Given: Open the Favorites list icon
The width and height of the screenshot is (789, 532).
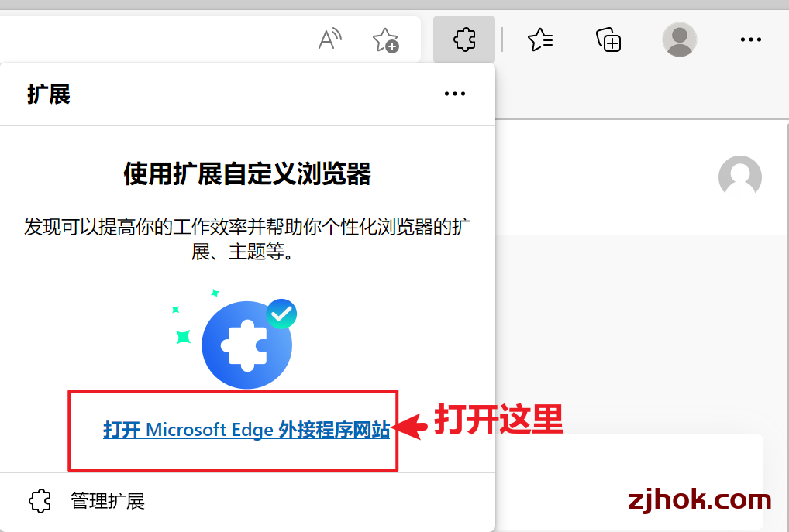Looking at the screenshot, I should tap(540, 39).
